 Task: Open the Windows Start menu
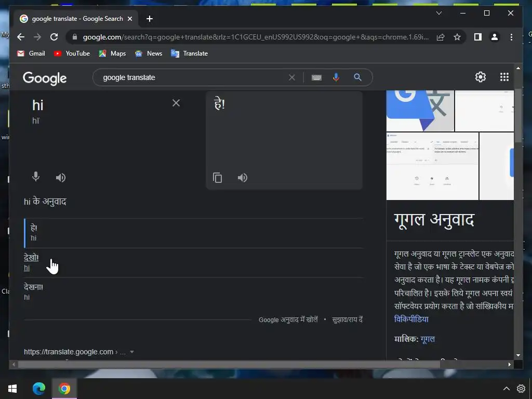(x=12, y=389)
